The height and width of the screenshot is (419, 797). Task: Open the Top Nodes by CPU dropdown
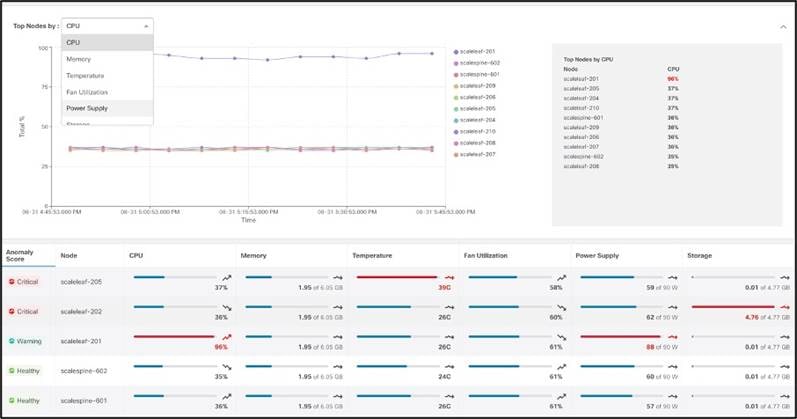(x=107, y=26)
